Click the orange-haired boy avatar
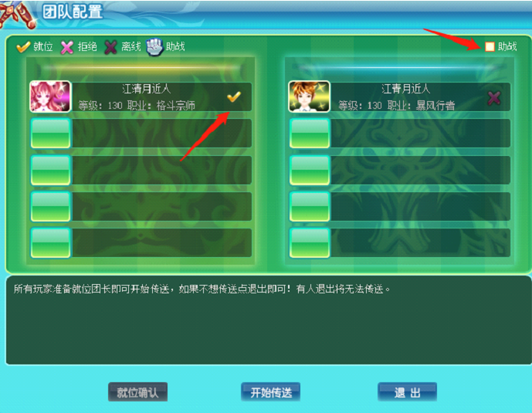532x413 pixels. click(x=309, y=96)
